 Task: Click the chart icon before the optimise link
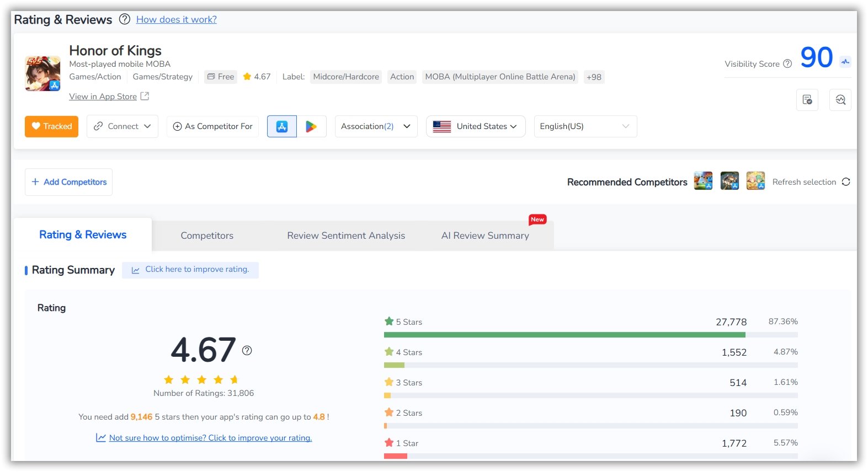[x=101, y=438]
